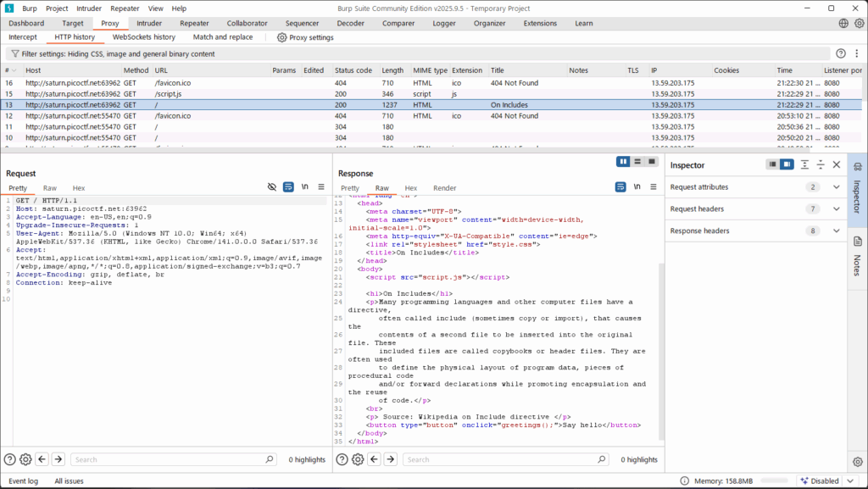Viewport: 868px width, 489px height.
Task: Click the filter funnel icon in the filter bar
Action: tap(14, 53)
